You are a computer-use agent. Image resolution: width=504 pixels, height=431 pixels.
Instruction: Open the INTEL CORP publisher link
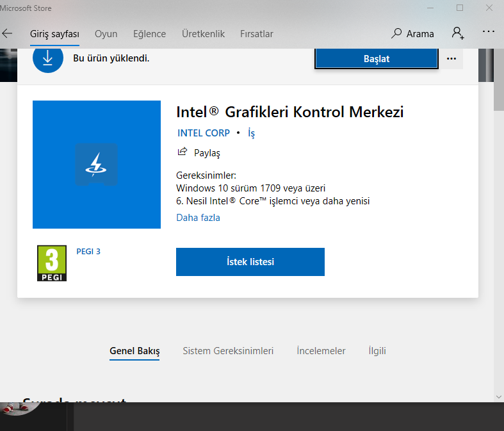tap(204, 133)
